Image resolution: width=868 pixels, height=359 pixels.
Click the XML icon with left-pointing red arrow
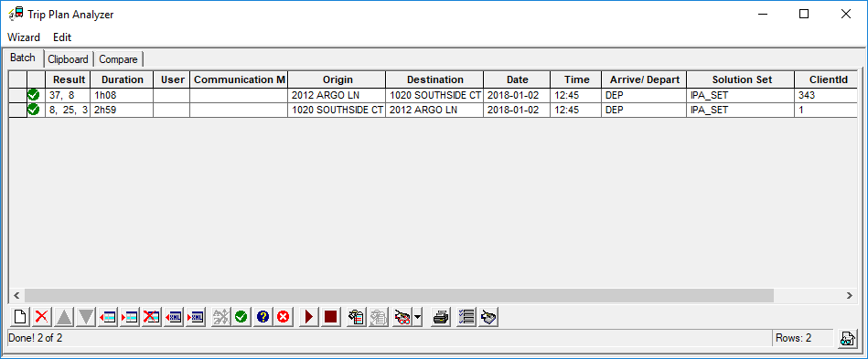(173, 317)
